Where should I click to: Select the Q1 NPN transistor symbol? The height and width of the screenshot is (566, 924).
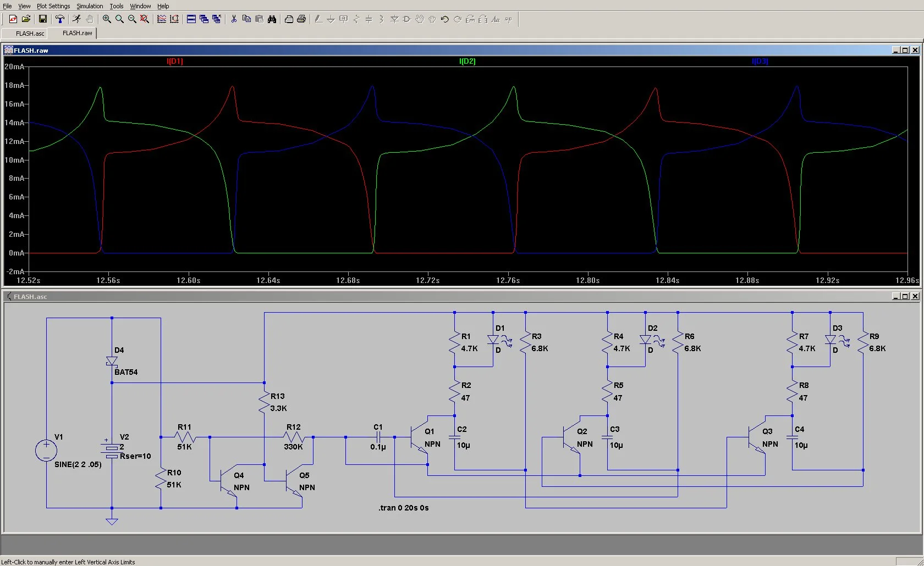pyautogui.click(x=419, y=438)
